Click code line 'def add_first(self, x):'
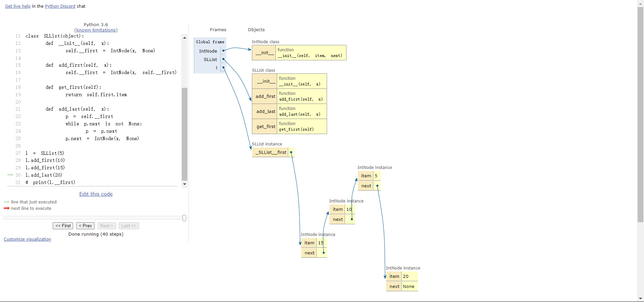The image size is (644, 302). (79, 65)
